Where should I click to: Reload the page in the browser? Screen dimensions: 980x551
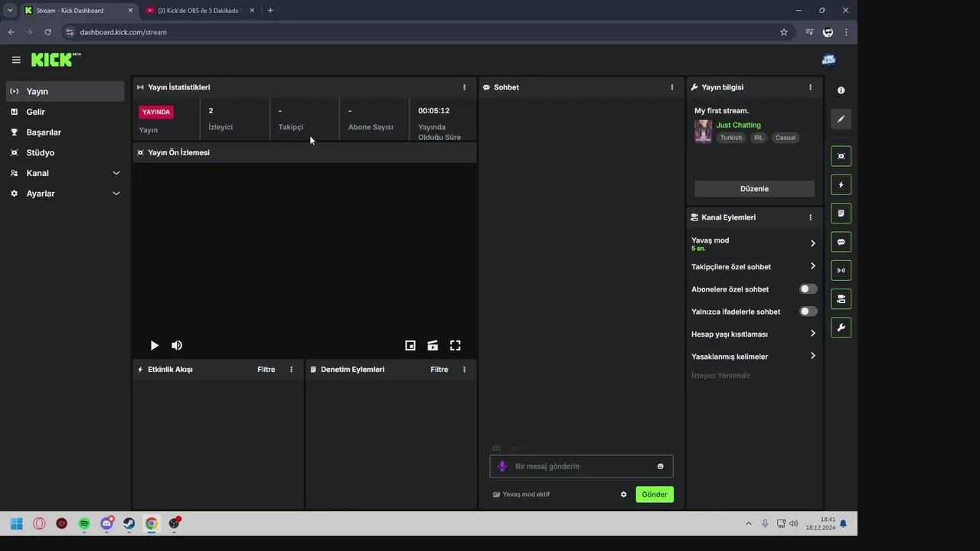coord(47,32)
